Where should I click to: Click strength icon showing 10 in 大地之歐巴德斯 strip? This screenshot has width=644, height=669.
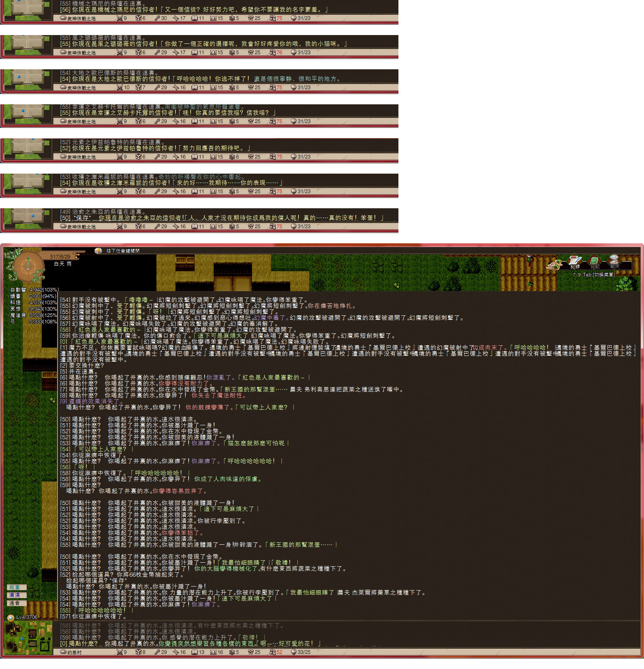(119, 87)
